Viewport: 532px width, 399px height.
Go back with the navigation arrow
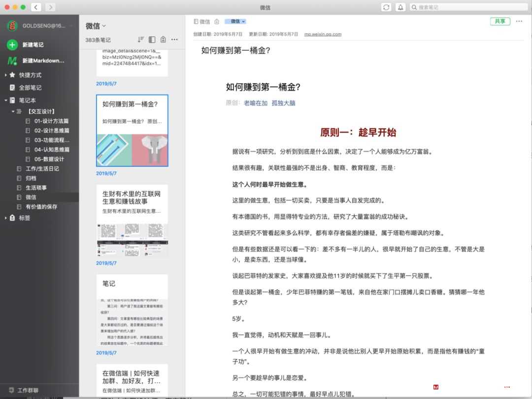coord(36,7)
